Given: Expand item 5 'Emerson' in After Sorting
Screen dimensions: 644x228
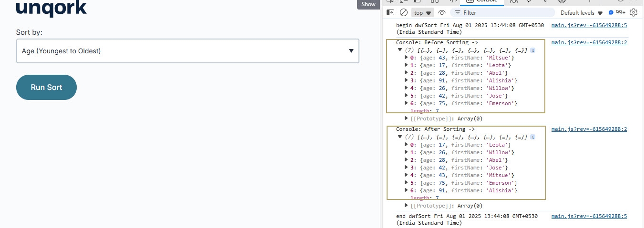Looking at the screenshot, I should 406,183.
